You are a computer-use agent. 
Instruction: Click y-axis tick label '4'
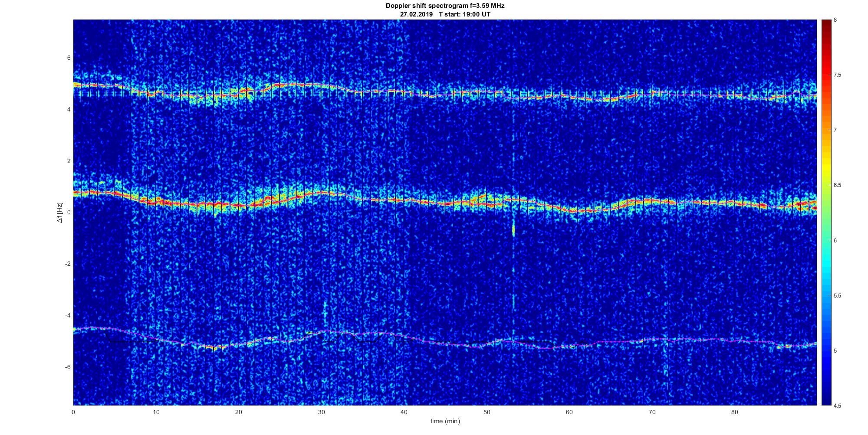click(69, 109)
